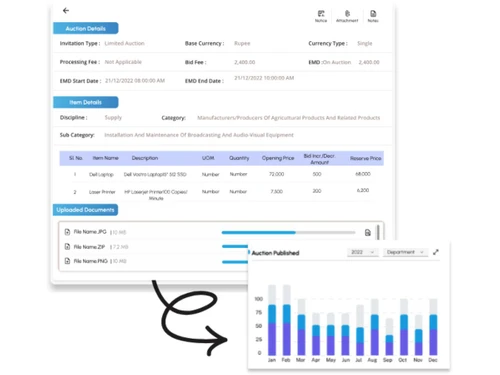Click the Reserve Price column header
This screenshot has width=500, height=375.
click(365, 158)
